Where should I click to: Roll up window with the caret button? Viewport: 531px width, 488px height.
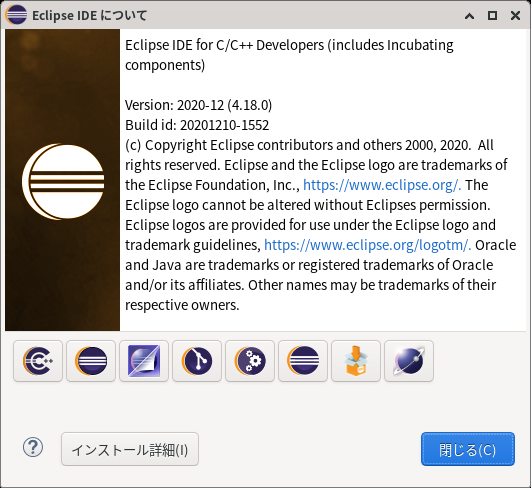[469, 16]
